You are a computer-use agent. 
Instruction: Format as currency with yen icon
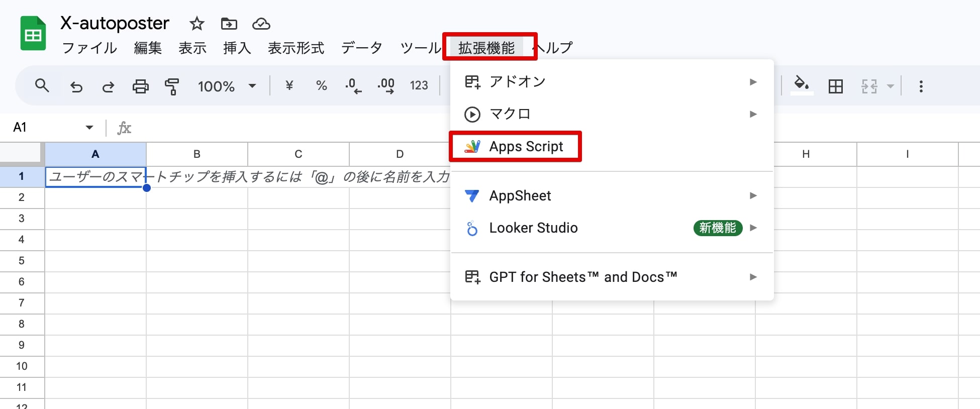click(289, 85)
